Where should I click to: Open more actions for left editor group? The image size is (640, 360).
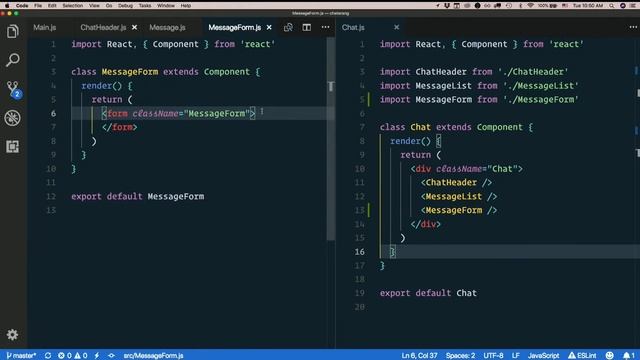(325, 27)
